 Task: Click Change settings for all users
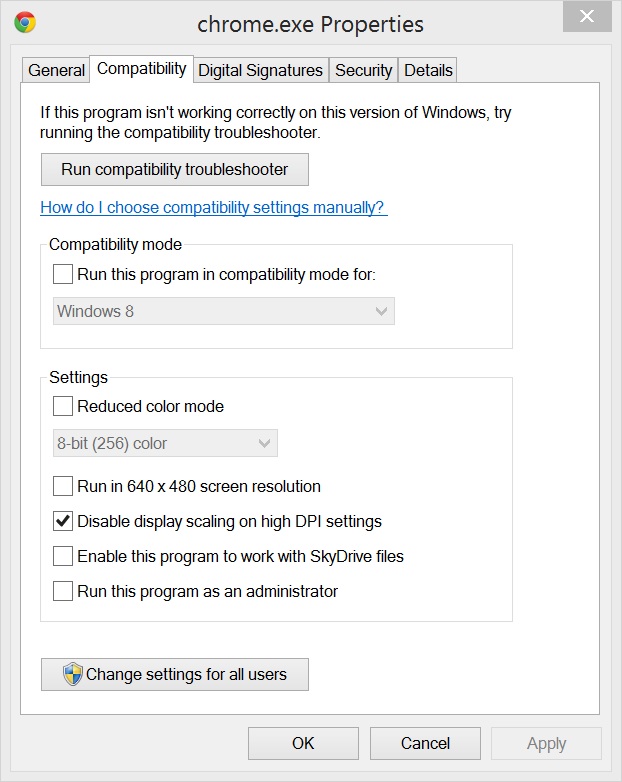pos(175,674)
